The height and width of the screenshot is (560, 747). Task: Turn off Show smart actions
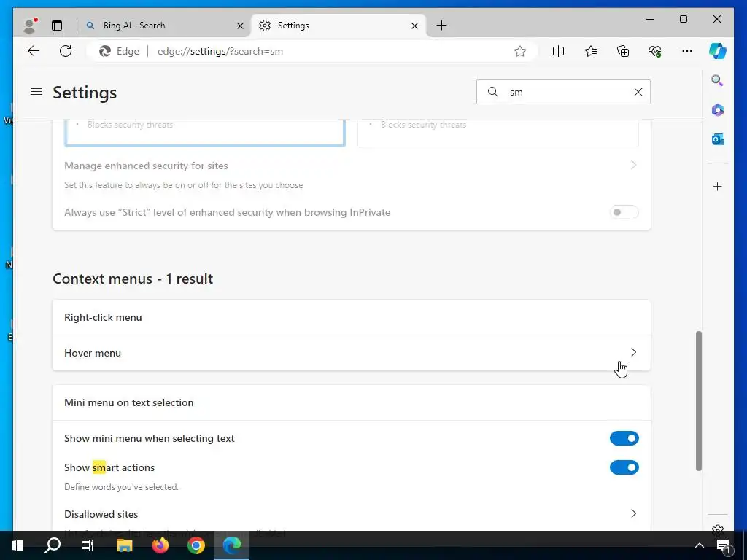coord(624,467)
